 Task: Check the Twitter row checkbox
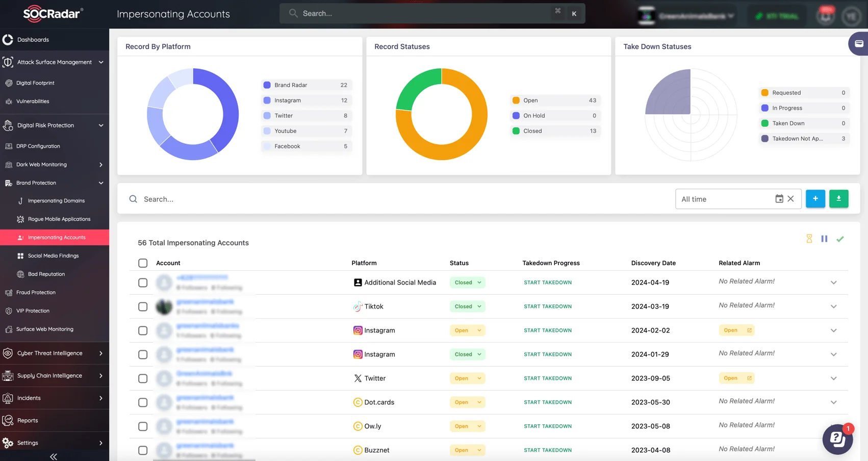pos(143,378)
